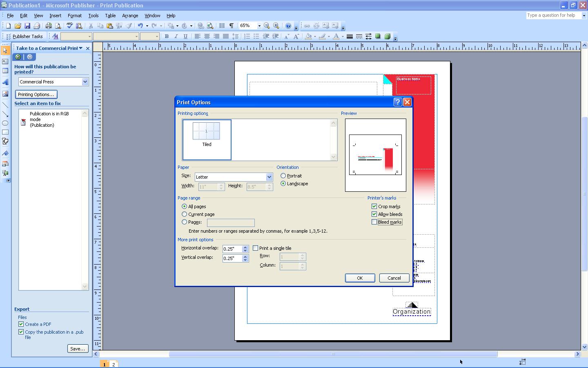The width and height of the screenshot is (588, 368).
Task: Toggle special characters display
Action: (x=231, y=25)
